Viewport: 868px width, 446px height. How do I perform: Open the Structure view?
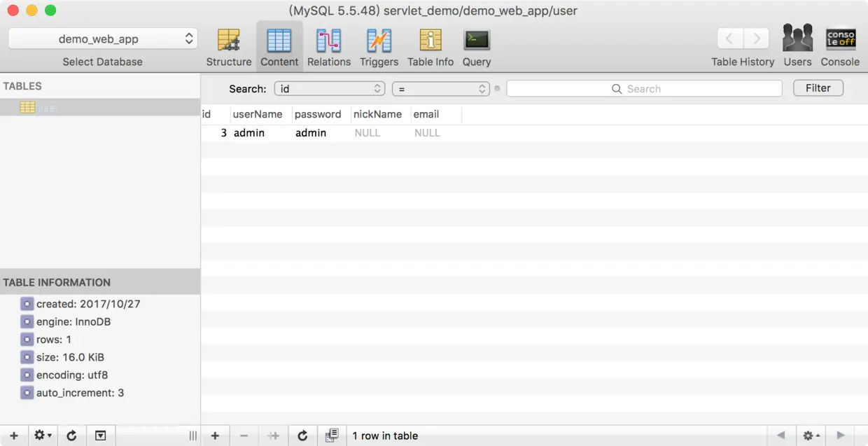(x=229, y=47)
